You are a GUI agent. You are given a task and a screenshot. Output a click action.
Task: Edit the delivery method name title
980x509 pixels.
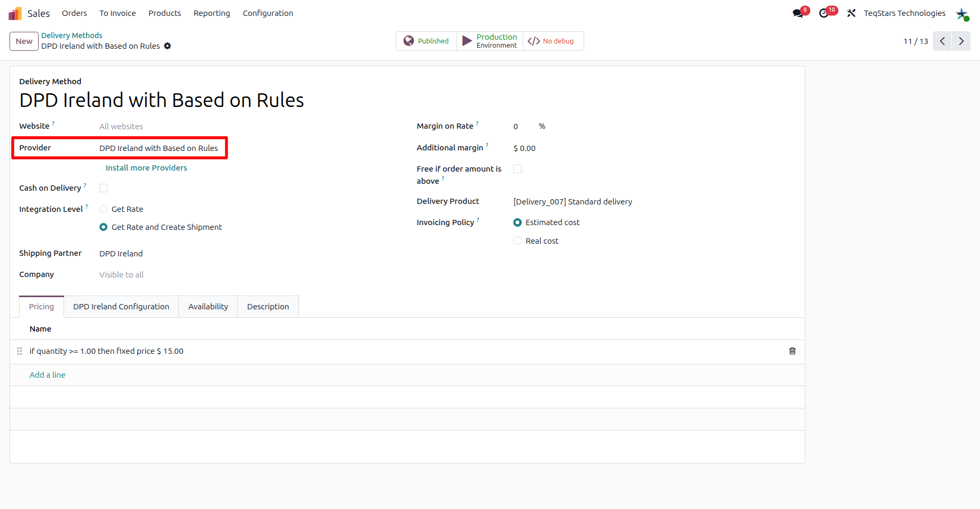coord(161,100)
